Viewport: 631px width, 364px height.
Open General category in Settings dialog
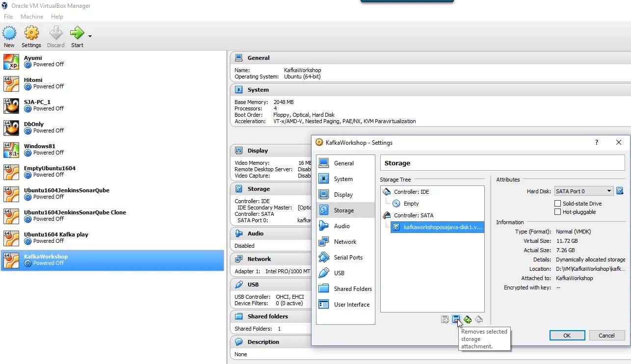(345, 163)
